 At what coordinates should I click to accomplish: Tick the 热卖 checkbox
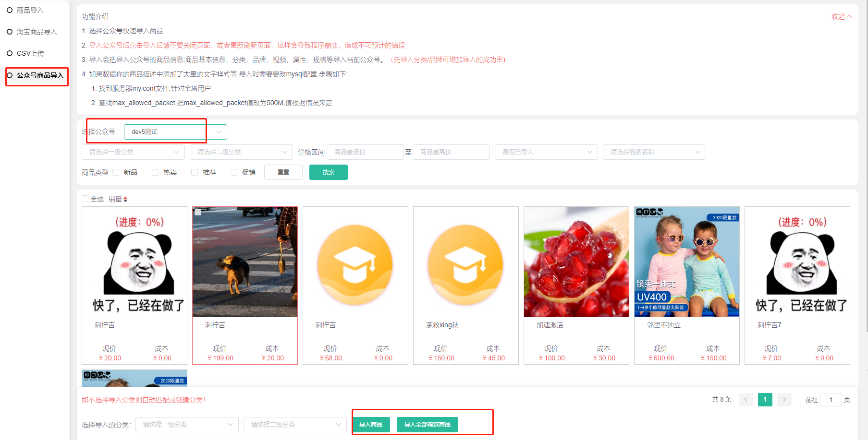(155, 172)
